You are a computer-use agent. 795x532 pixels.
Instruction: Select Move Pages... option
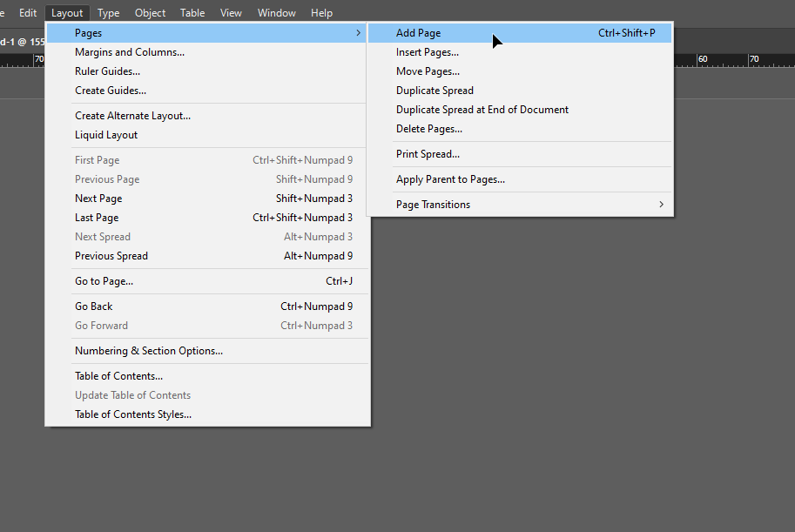click(428, 71)
